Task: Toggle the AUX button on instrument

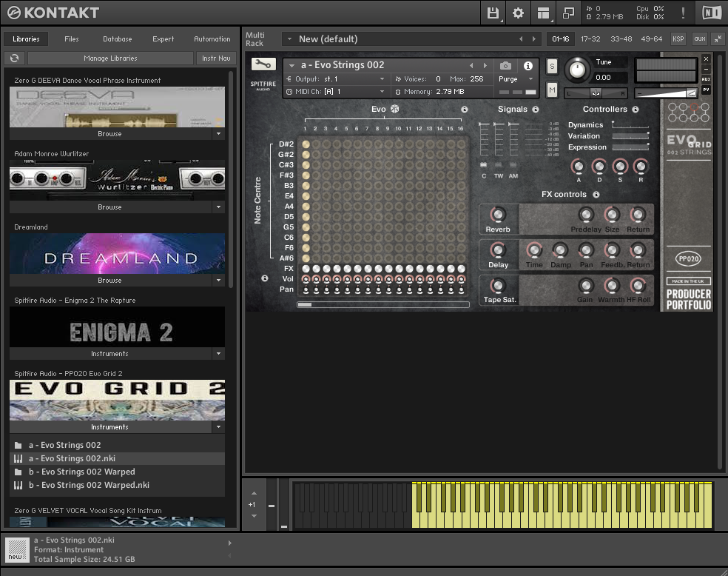Action: (x=707, y=79)
